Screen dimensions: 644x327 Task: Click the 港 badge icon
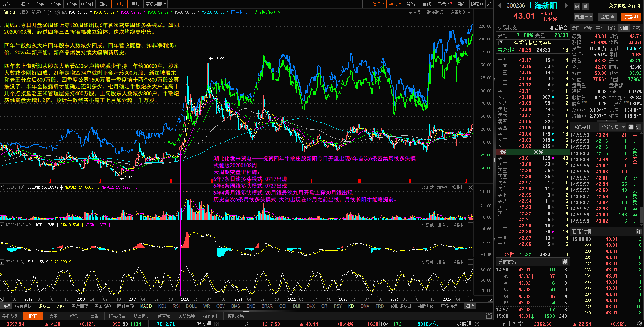click(x=585, y=6)
